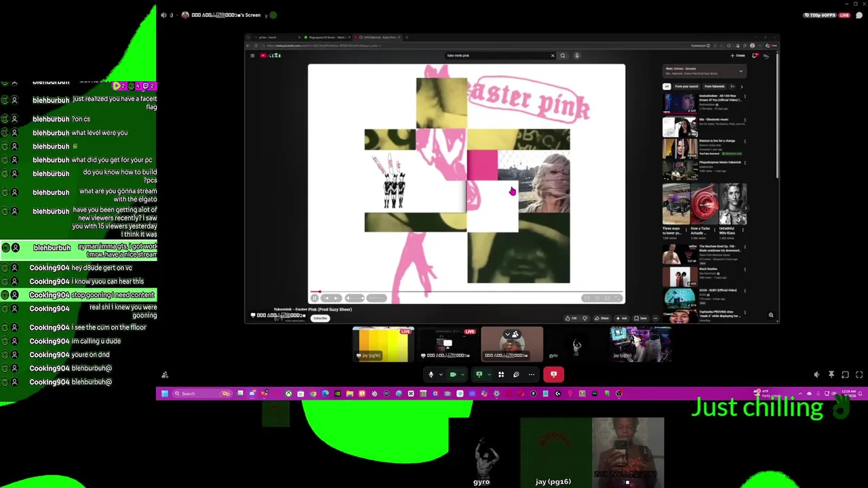Activate YouTube voice search microphone

pos(576,56)
